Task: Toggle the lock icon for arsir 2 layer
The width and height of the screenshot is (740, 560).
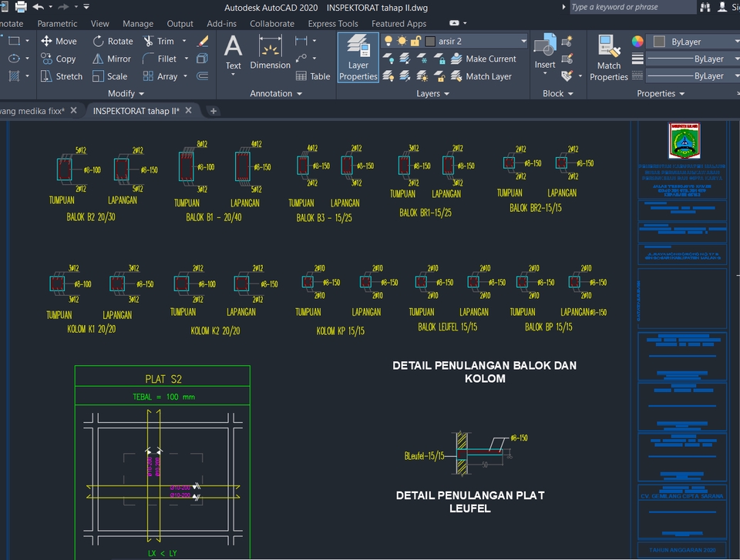Action: click(415, 41)
